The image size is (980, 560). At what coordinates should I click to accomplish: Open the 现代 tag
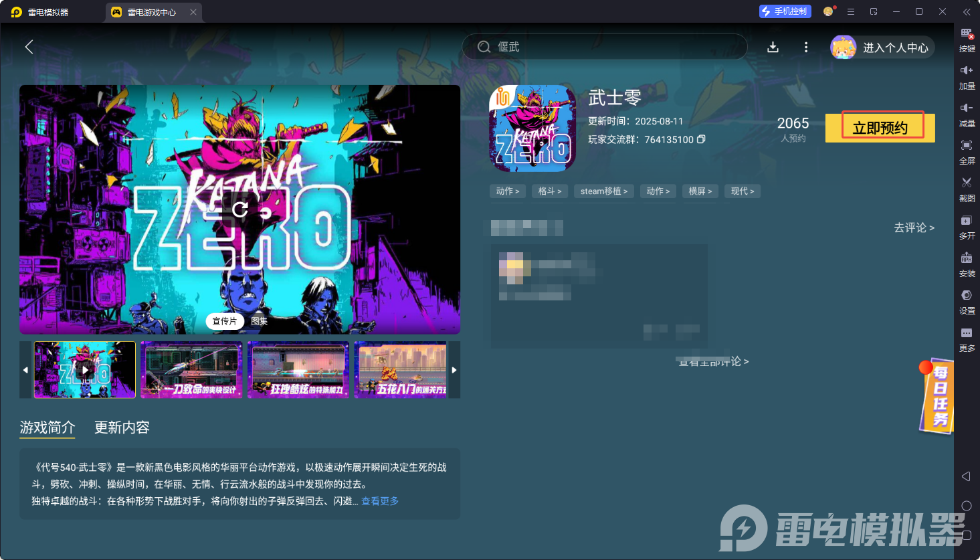point(743,191)
